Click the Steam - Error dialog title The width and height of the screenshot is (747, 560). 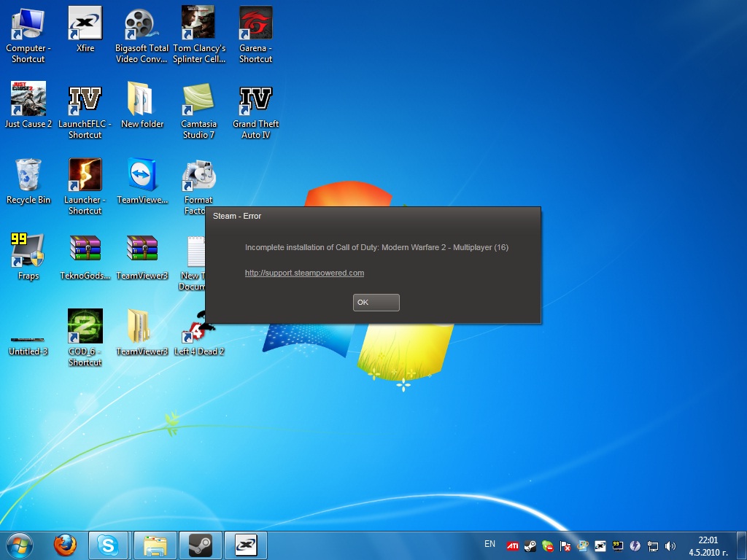point(237,216)
